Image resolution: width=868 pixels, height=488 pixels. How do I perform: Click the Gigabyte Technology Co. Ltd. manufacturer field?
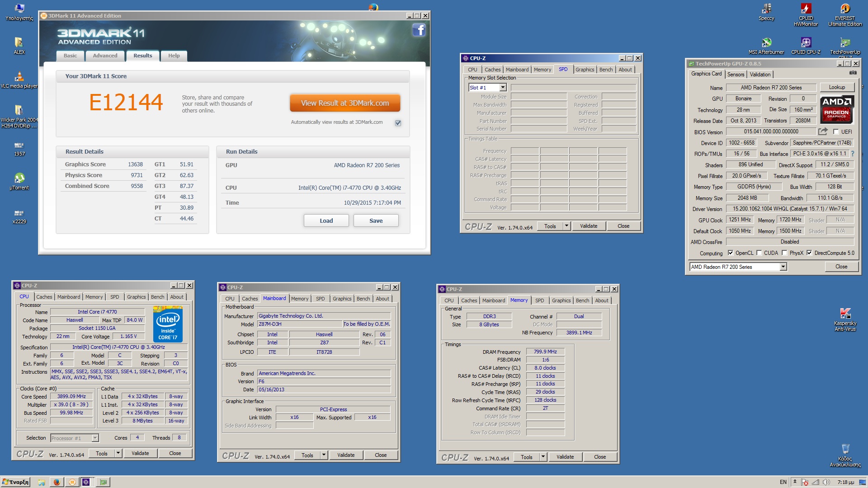324,316
